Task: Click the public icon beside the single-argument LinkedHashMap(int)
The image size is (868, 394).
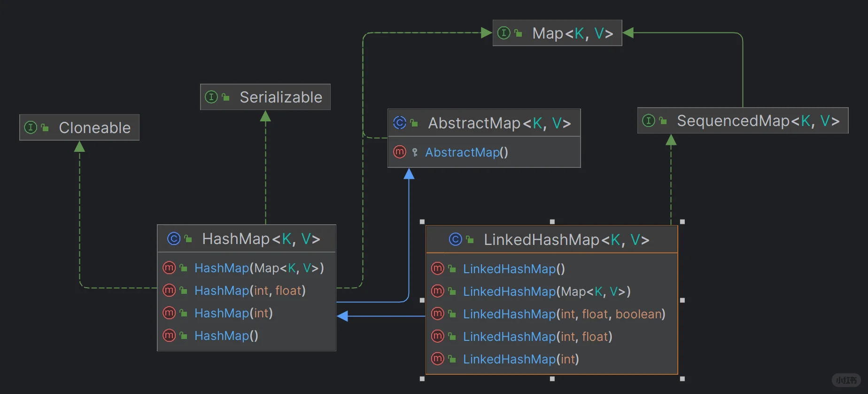Action: 452,359
